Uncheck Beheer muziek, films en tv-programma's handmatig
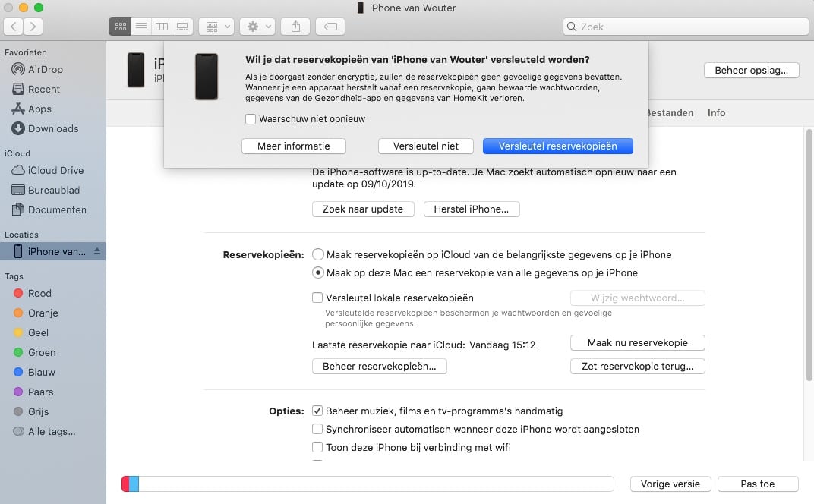Image resolution: width=814 pixels, height=504 pixels. [317, 411]
